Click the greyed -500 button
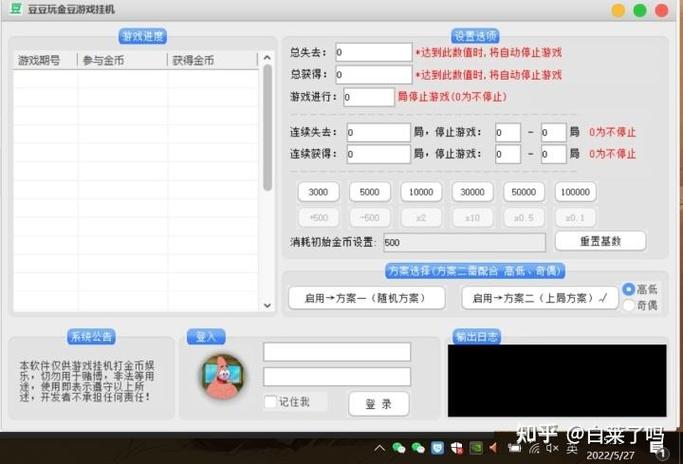 370,217
